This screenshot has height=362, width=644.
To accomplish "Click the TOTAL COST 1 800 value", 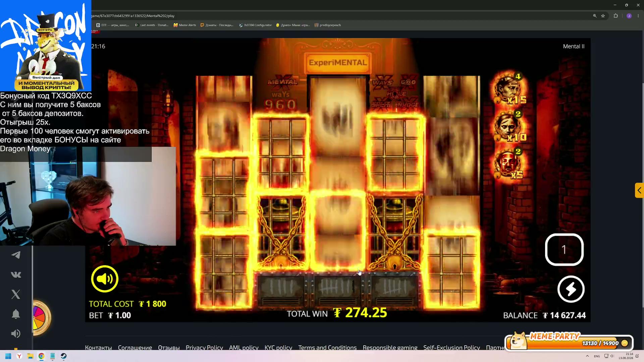I will [x=153, y=304].
